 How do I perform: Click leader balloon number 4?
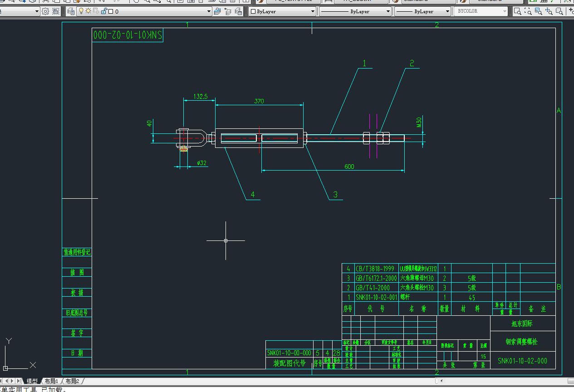[x=253, y=195]
